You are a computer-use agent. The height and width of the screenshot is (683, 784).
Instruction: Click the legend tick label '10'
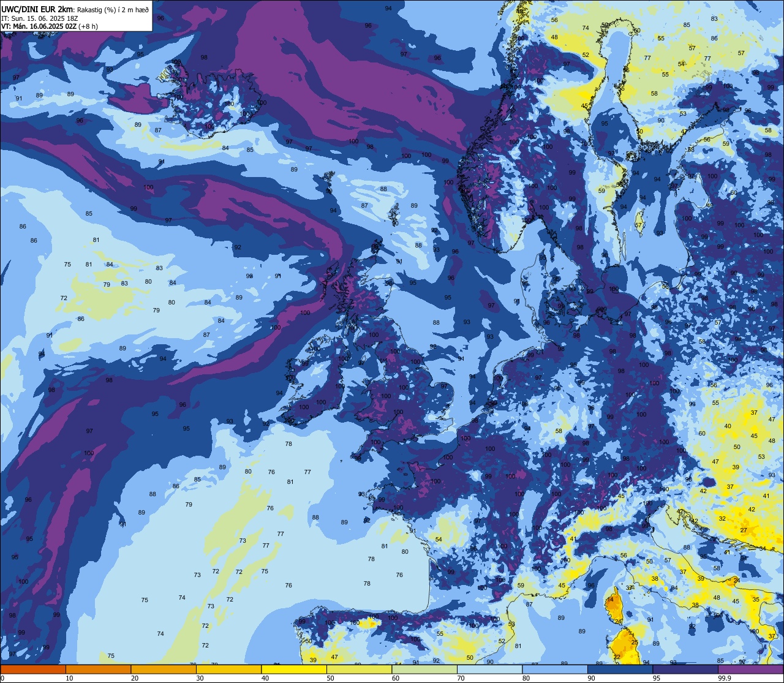coord(69,678)
